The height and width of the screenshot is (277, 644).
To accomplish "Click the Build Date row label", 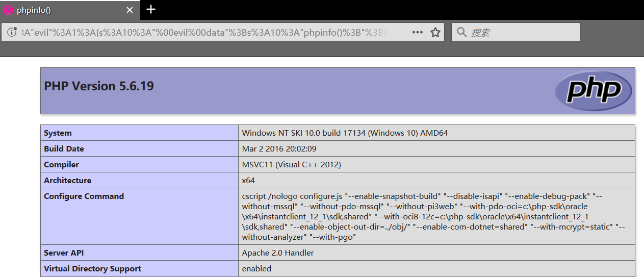I will tap(64, 149).
